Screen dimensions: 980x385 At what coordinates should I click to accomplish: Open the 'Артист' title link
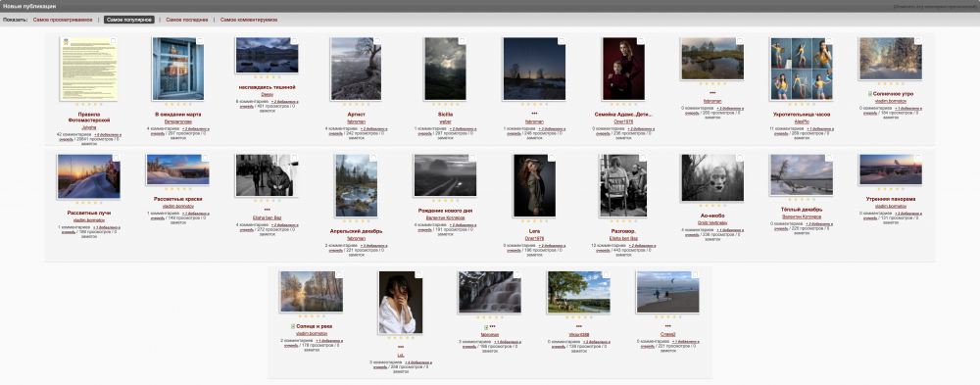356,115
